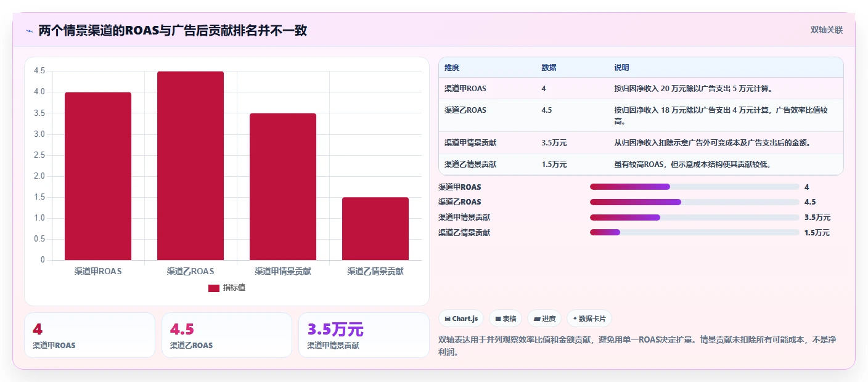This screenshot has height=382, width=868.
Task: Click the 3.5万元 progress value
Action: pos(817,217)
